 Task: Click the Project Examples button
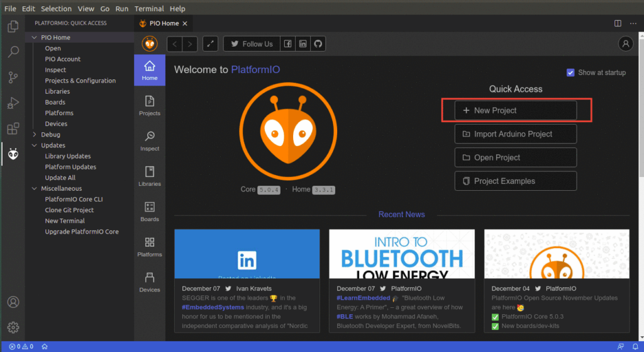click(516, 181)
